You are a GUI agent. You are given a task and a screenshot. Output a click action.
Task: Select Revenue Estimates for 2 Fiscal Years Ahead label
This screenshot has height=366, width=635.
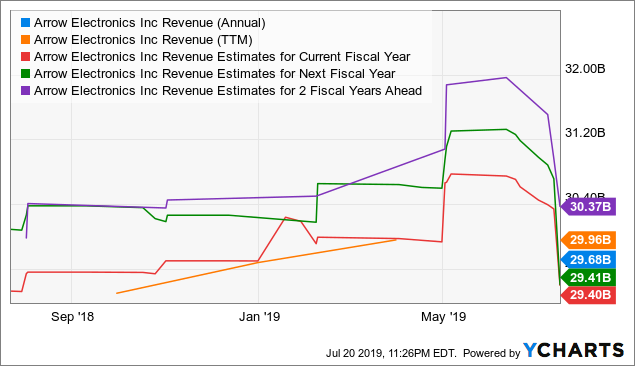[x=228, y=91]
